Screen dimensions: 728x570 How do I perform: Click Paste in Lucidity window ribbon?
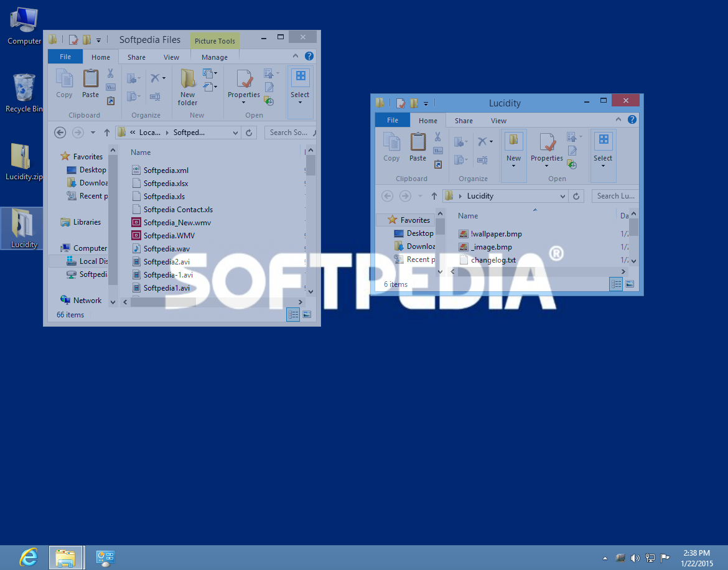[x=418, y=147]
